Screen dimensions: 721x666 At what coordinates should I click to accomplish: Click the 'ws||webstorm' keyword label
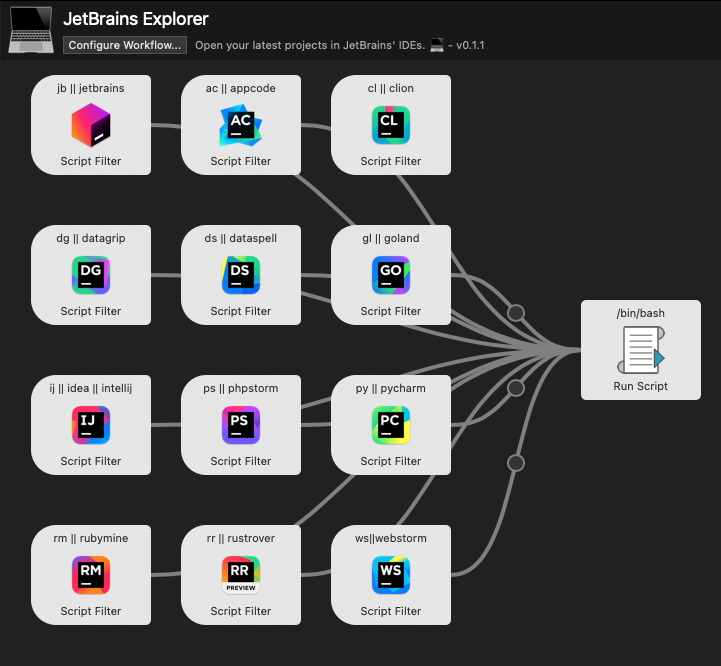pos(390,538)
